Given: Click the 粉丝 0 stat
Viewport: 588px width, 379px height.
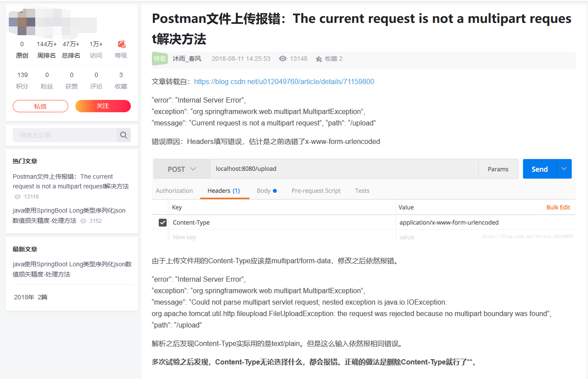Looking at the screenshot, I should point(47,81).
